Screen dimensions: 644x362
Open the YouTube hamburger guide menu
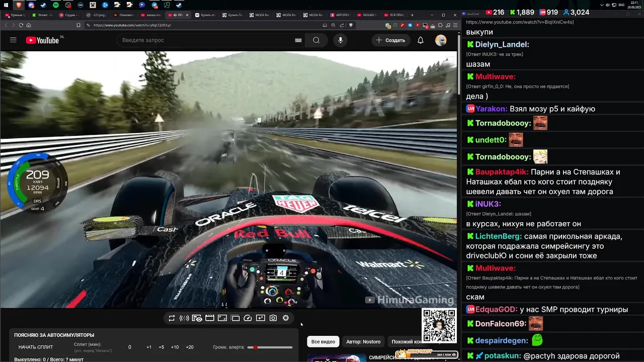coord(13,40)
